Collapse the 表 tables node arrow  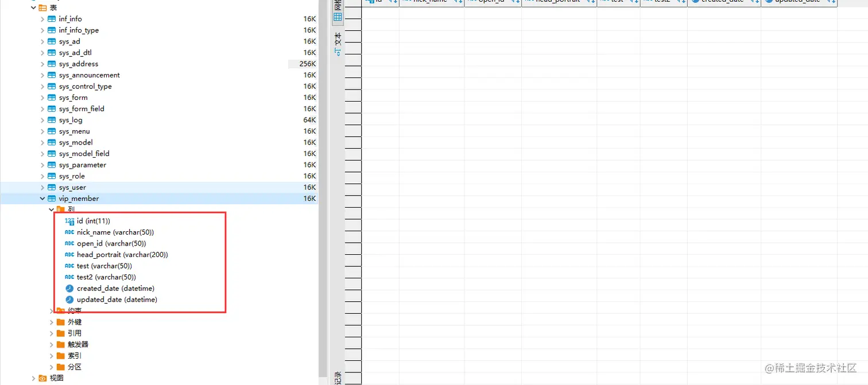tap(33, 8)
